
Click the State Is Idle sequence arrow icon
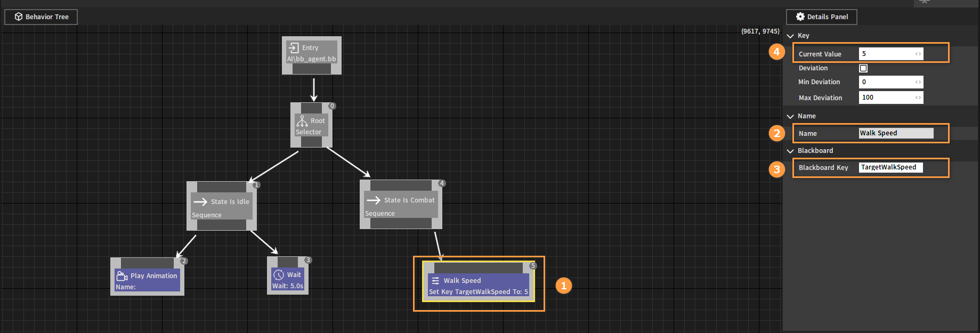click(x=200, y=202)
